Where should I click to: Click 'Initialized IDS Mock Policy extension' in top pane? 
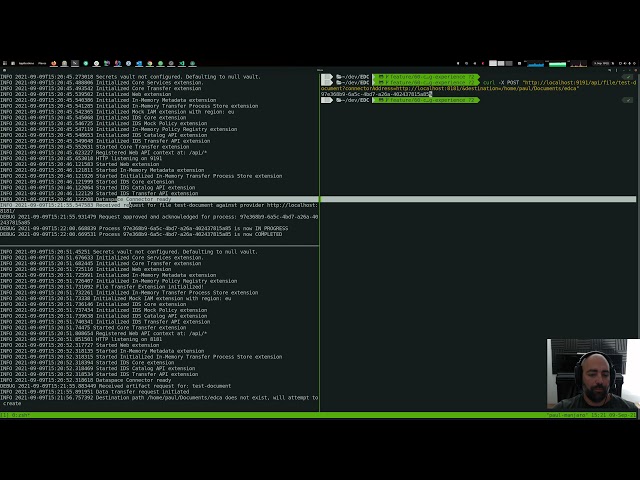(x=104, y=123)
